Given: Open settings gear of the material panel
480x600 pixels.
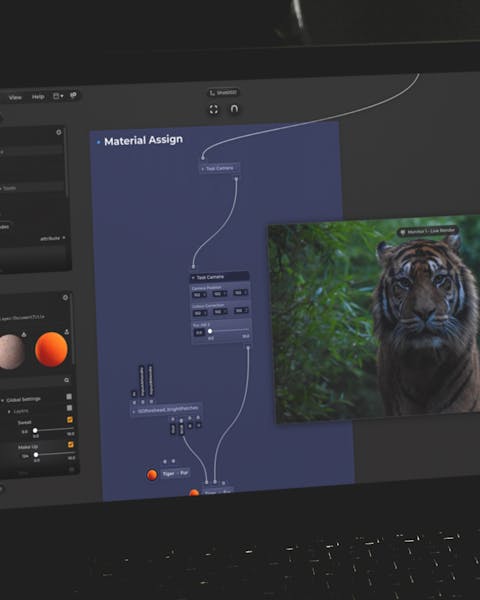Looking at the screenshot, I should click(65, 297).
